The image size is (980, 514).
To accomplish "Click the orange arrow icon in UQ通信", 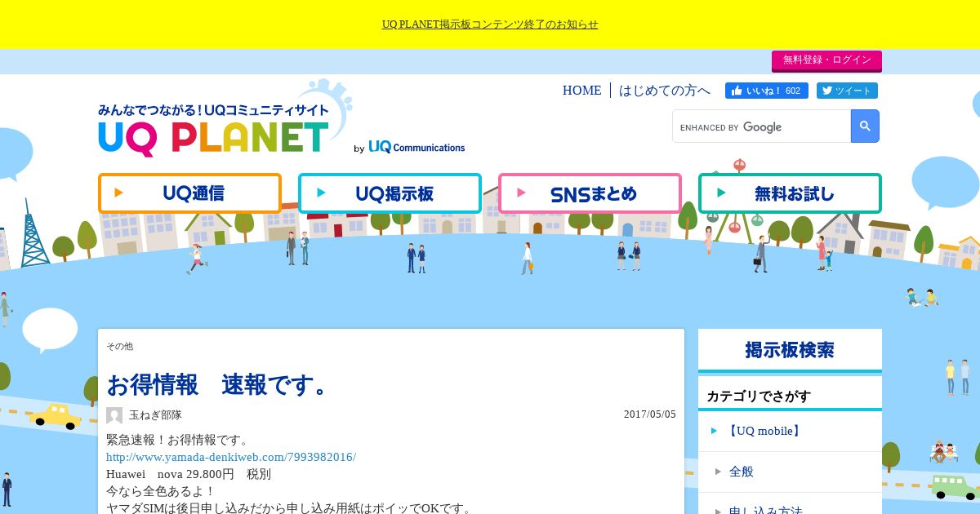I will tap(119, 193).
